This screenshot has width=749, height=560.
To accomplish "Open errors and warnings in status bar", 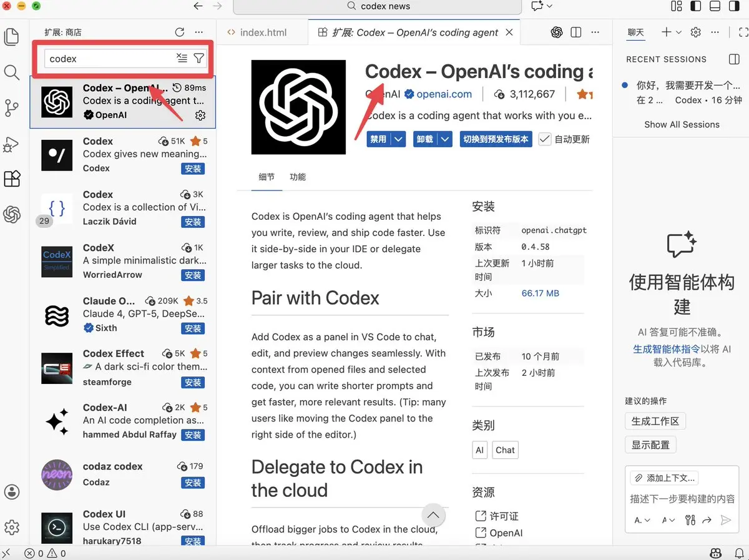I will click(x=45, y=553).
